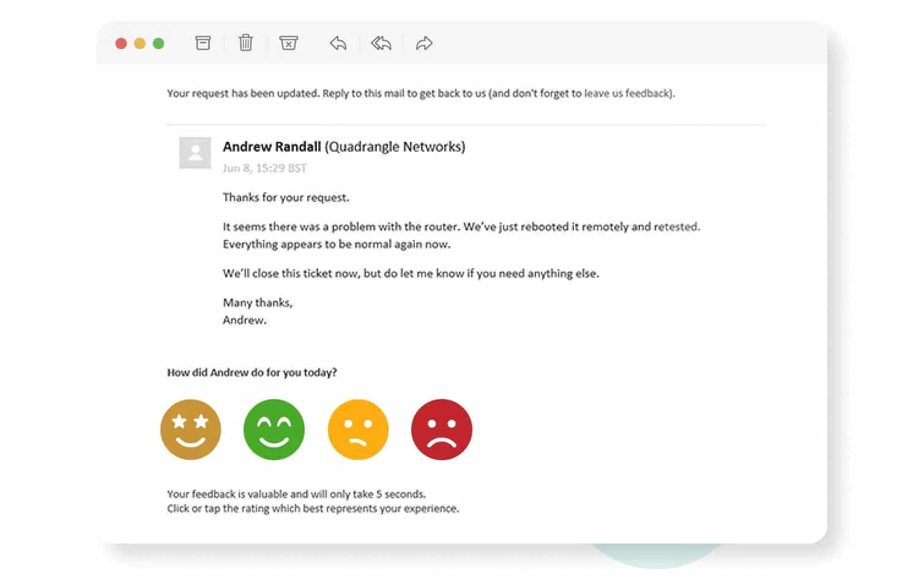Reply all using double arrow icon
924x579 pixels.
(x=381, y=43)
